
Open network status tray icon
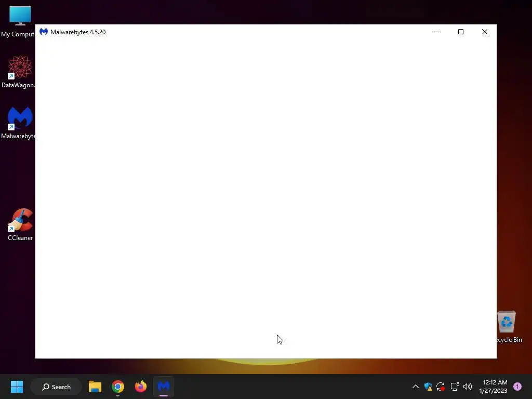coord(455,387)
